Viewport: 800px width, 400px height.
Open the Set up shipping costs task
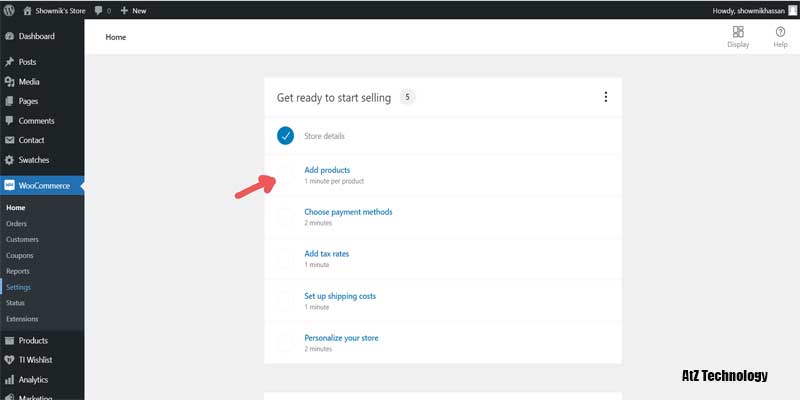click(x=340, y=296)
